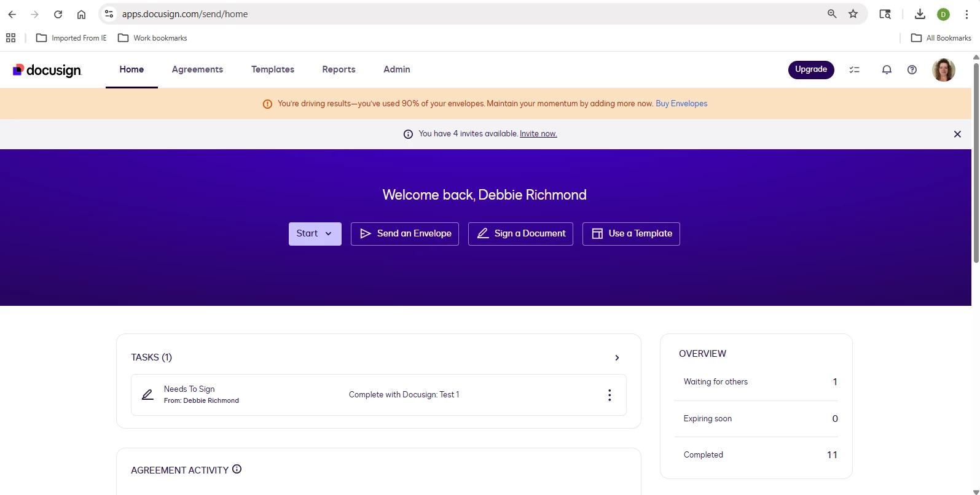
Task: Open the Imported From IE bookmark folder
Action: point(71,38)
